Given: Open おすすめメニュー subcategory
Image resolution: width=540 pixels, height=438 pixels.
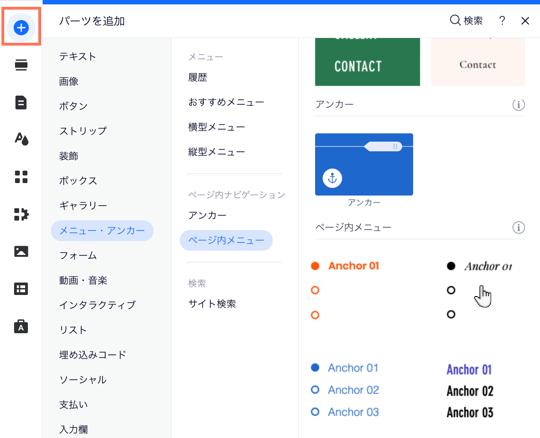Looking at the screenshot, I should pos(226,102).
